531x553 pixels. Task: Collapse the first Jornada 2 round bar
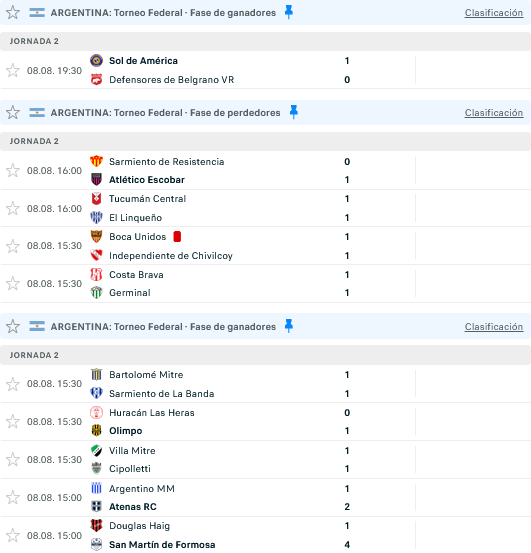(266, 41)
